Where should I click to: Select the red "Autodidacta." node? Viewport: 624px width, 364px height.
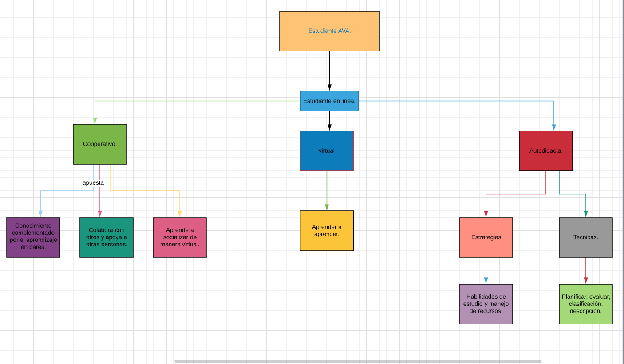pos(546,150)
